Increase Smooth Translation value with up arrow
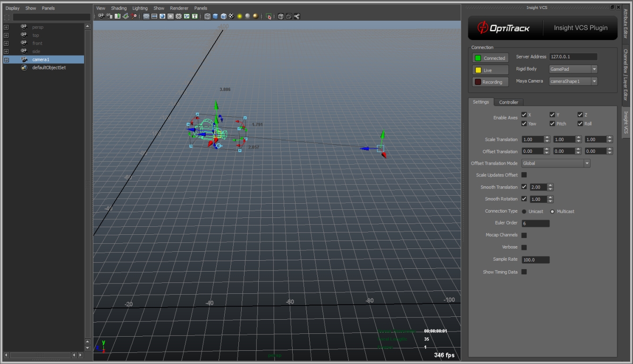Image resolution: width=633 pixels, height=364 pixels. click(x=550, y=185)
